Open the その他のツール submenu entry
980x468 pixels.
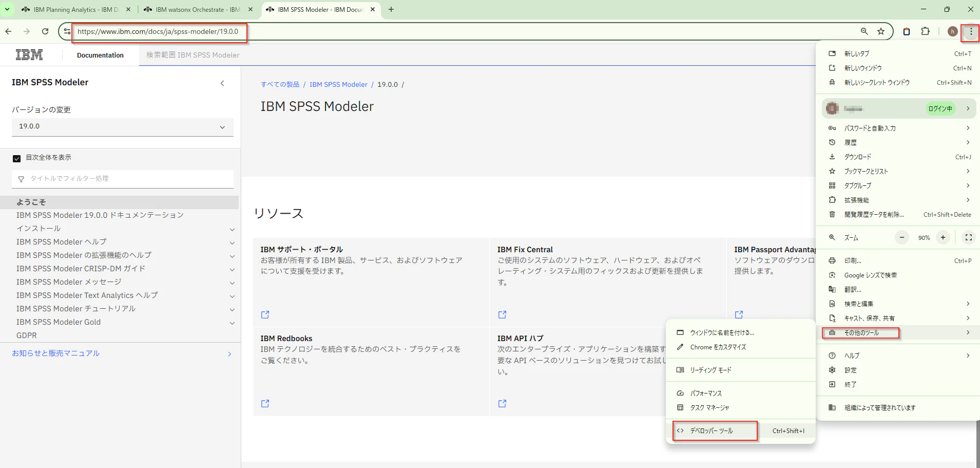coord(898,333)
